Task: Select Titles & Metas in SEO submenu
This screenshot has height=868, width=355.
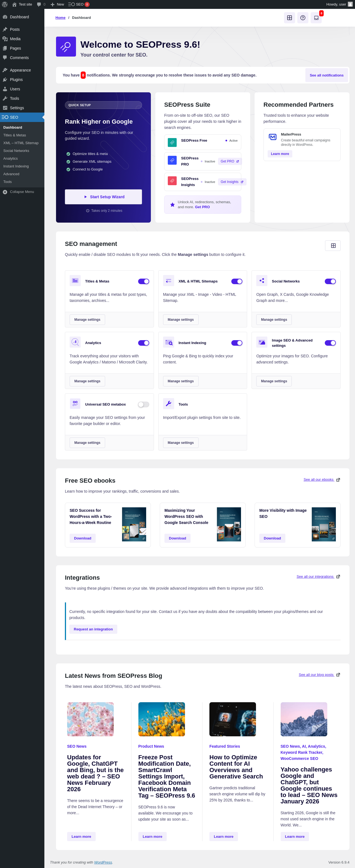Action: pyautogui.click(x=22, y=135)
